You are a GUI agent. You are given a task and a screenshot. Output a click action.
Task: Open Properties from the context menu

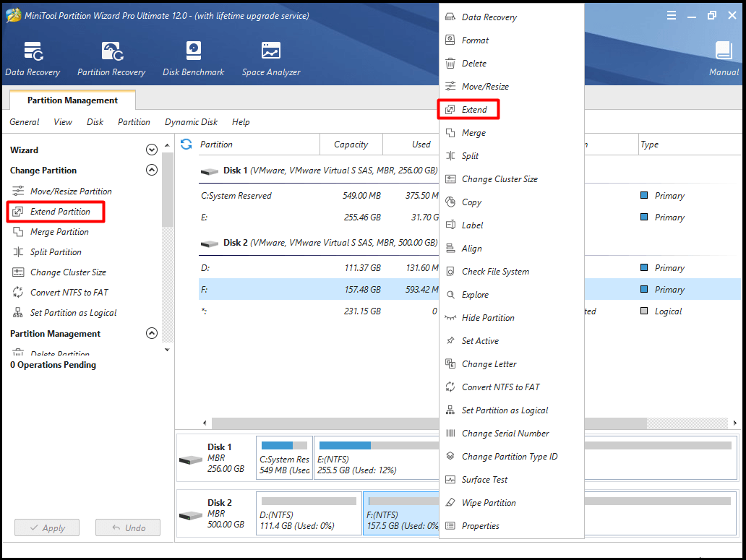pyautogui.click(x=512, y=526)
